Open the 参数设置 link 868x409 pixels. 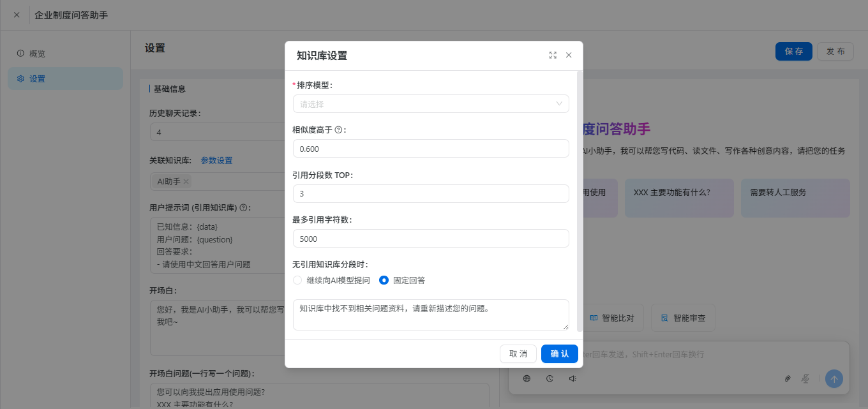216,161
